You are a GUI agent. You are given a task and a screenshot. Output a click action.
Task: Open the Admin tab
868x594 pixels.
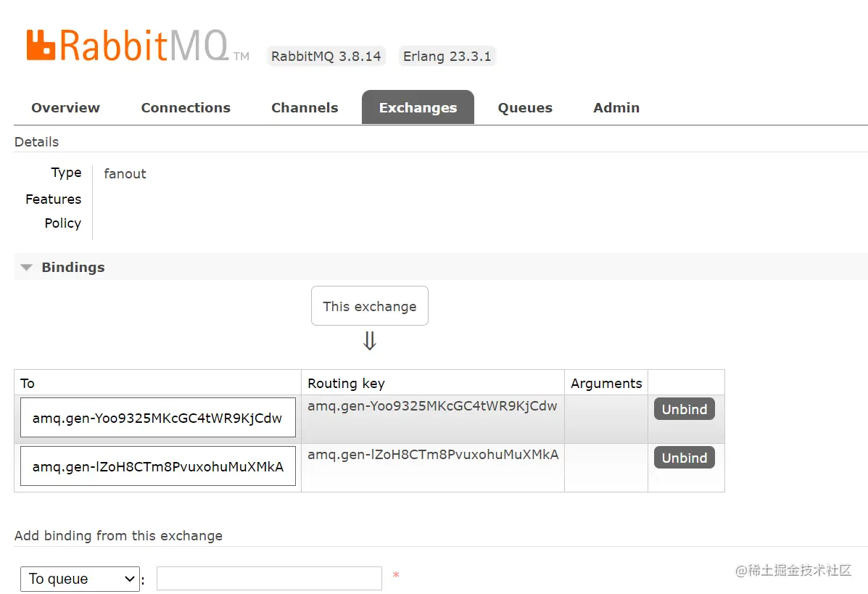tap(616, 107)
